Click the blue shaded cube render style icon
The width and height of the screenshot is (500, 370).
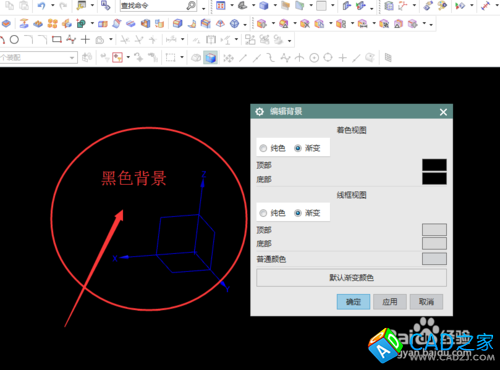pos(264,6)
